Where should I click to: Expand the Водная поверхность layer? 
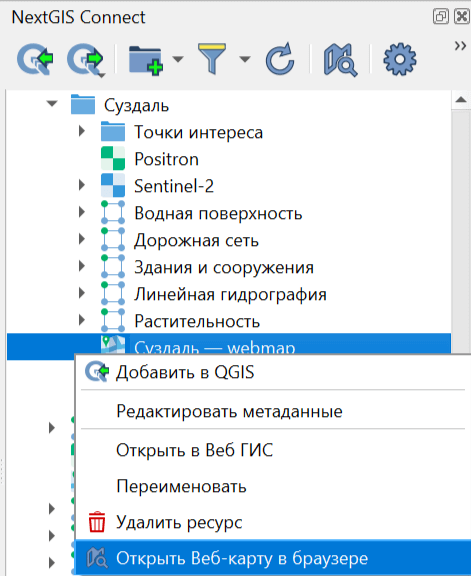tap(82, 212)
